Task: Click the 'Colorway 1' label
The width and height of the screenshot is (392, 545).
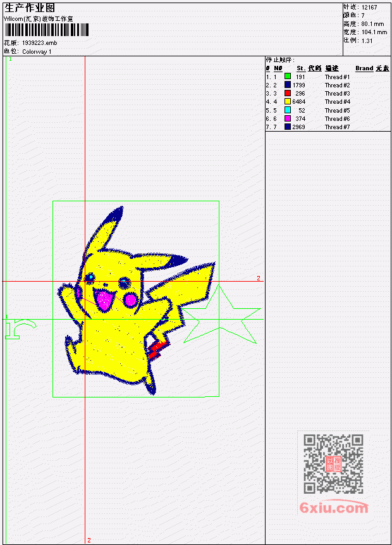Action: pos(37,52)
